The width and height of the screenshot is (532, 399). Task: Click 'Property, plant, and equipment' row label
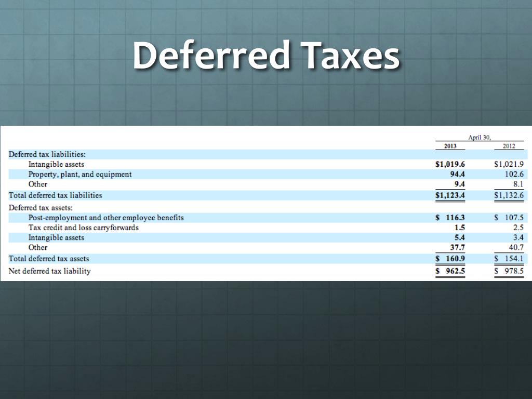[x=79, y=175]
